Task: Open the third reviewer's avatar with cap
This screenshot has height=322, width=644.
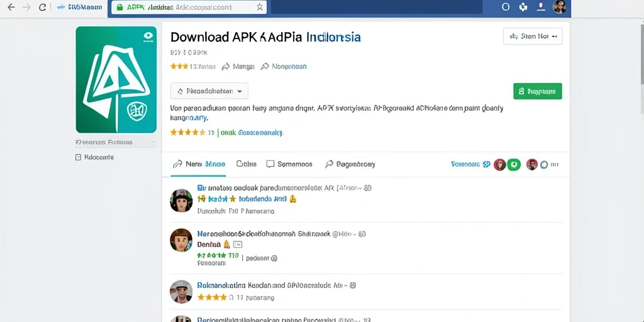Action: [181, 292]
